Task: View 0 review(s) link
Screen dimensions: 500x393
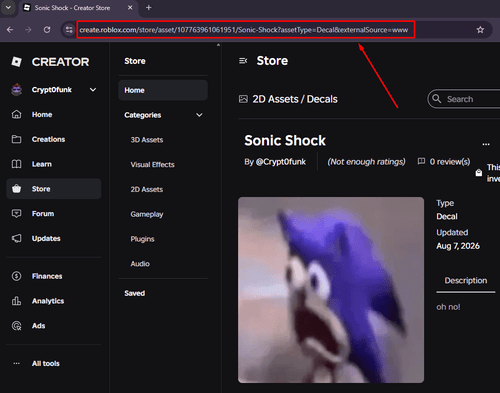Action: coord(450,162)
